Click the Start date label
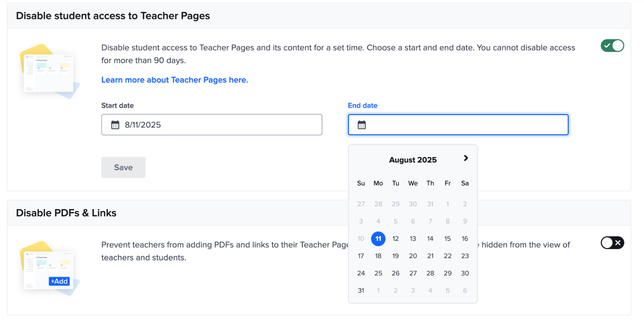This screenshot has width=644, height=323. point(117,106)
